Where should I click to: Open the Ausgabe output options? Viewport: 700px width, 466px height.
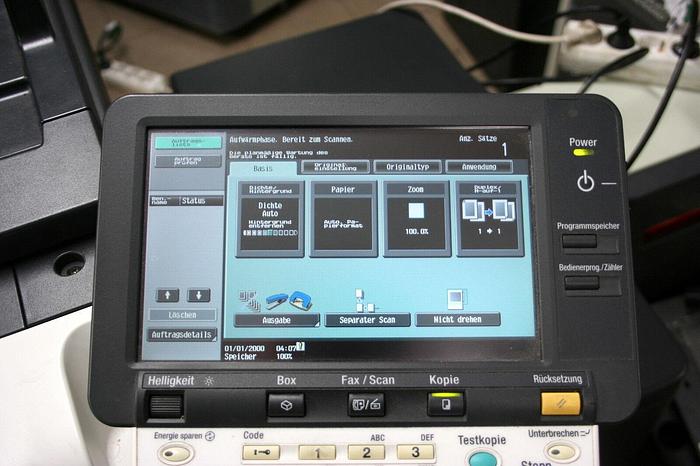coord(277,320)
